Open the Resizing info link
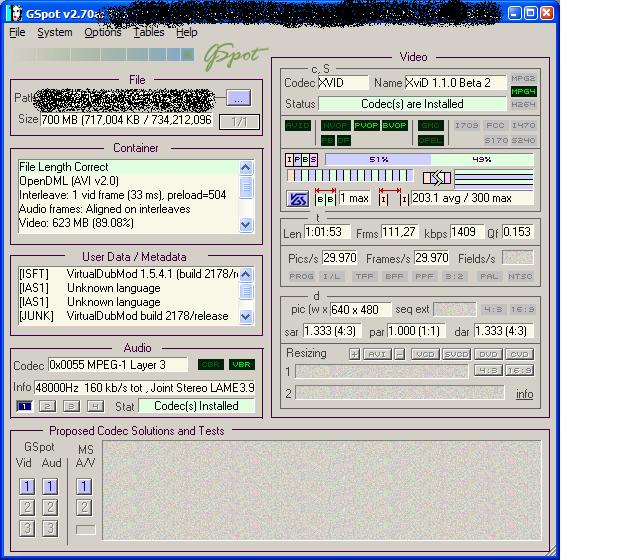Image resolution: width=640 pixels, height=560 pixels. [524, 394]
